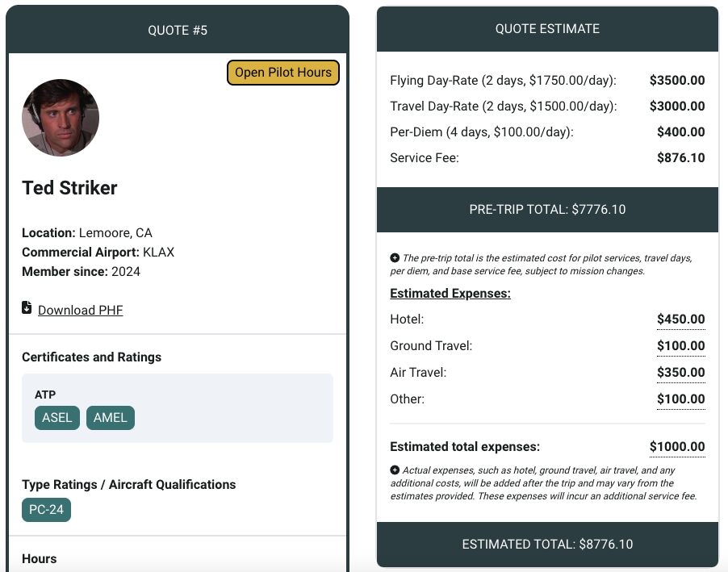Click the download file icon beside PHF

coord(27,307)
